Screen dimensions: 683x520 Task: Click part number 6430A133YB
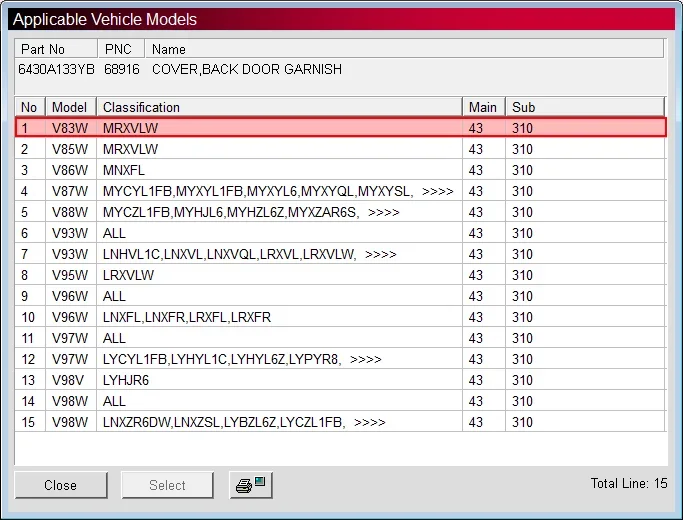pos(56,69)
